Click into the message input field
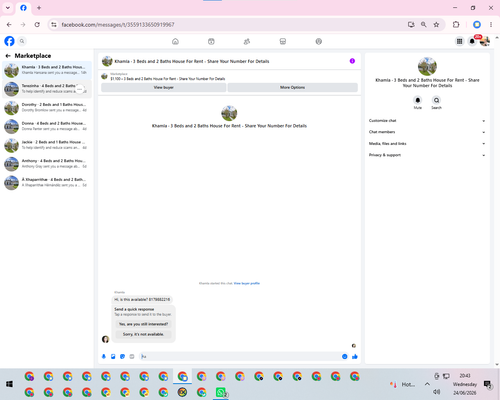 [240, 356]
